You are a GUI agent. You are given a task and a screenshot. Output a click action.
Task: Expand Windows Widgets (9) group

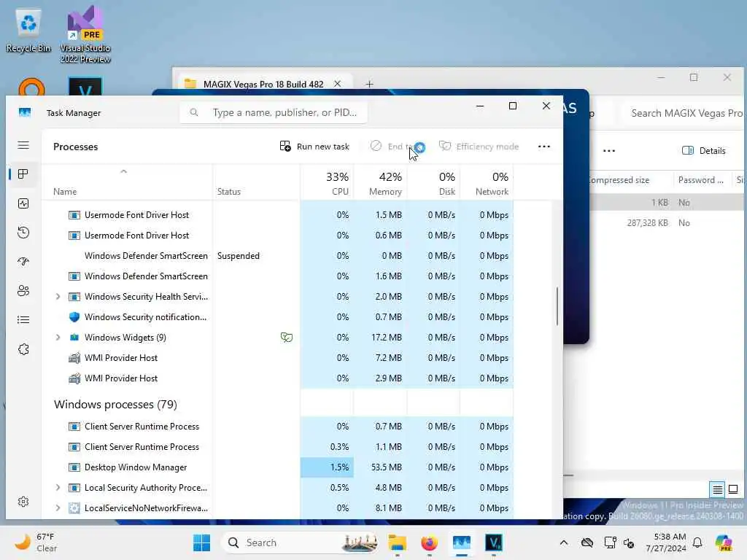click(x=58, y=337)
